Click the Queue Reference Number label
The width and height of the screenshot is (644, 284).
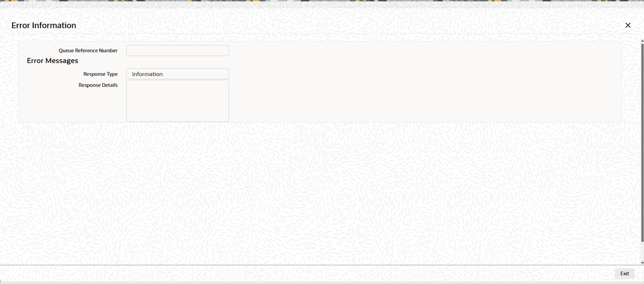[88, 51]
